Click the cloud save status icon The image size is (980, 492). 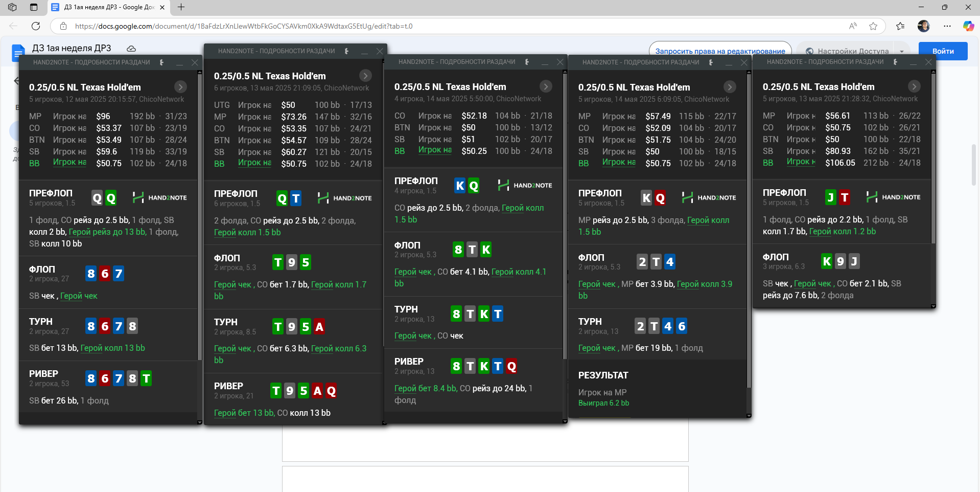coord(131,49)
